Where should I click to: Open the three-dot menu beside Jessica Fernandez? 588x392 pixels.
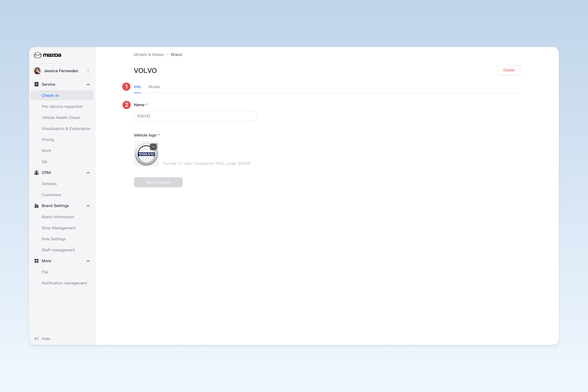[88, 71]
